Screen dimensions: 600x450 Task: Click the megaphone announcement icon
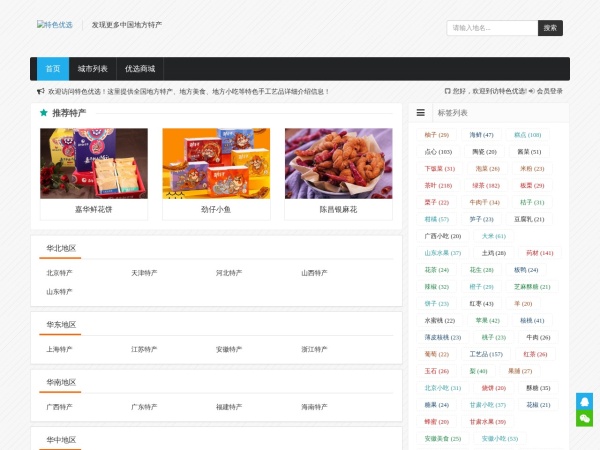tap(40, 91)
